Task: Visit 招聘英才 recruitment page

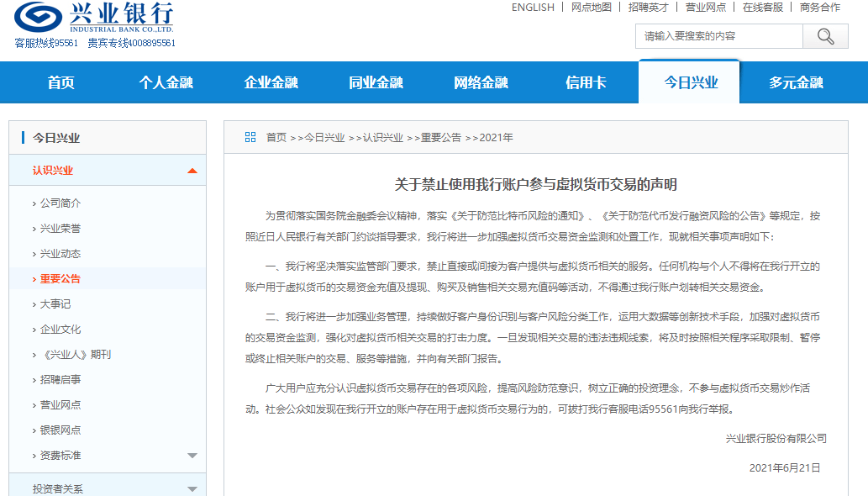Action: [650, 8]
